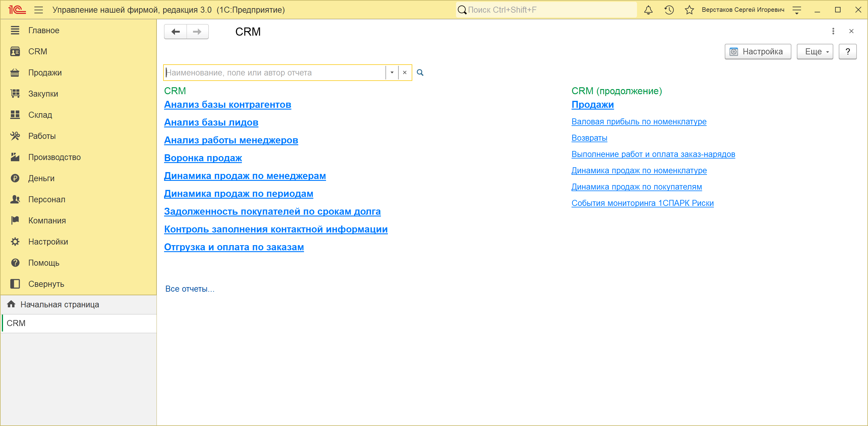This screenshot has height=426, width=868.
Task: Click the 1C logo icon
Action: tap(17, 10)
